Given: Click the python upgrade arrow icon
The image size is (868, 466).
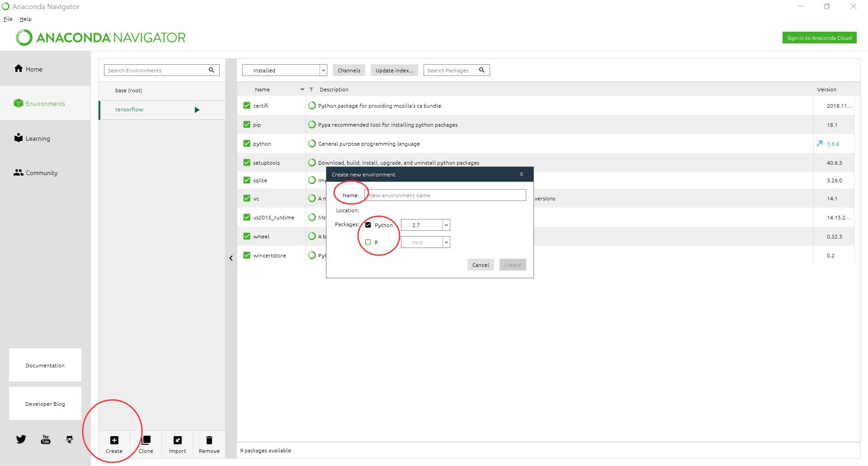Looking at the screenshot, I should click(820, 143).
